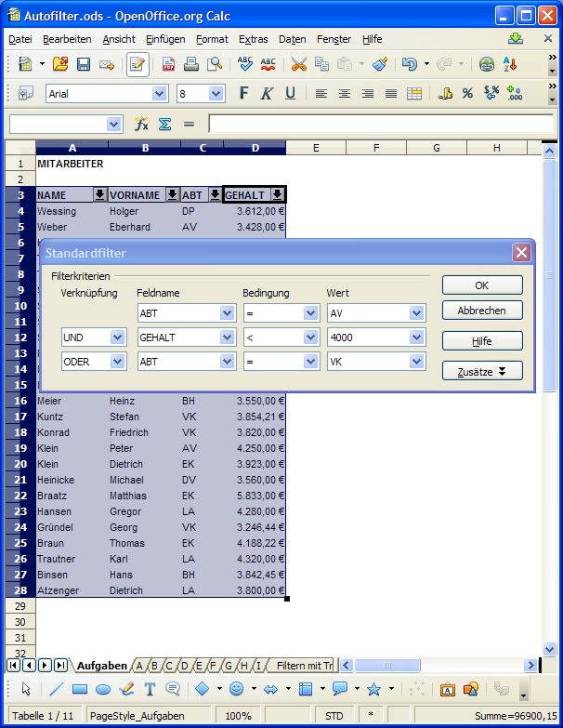Select the Text tool in drawing toolbar
The width and height of the screenshot is (563, 728).
click(150, 689)
